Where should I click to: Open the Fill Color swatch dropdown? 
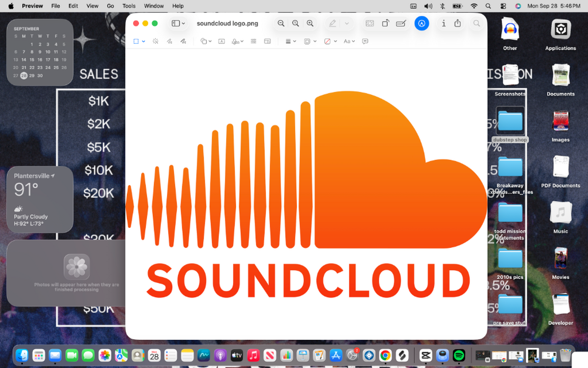[x=330, y=41]
